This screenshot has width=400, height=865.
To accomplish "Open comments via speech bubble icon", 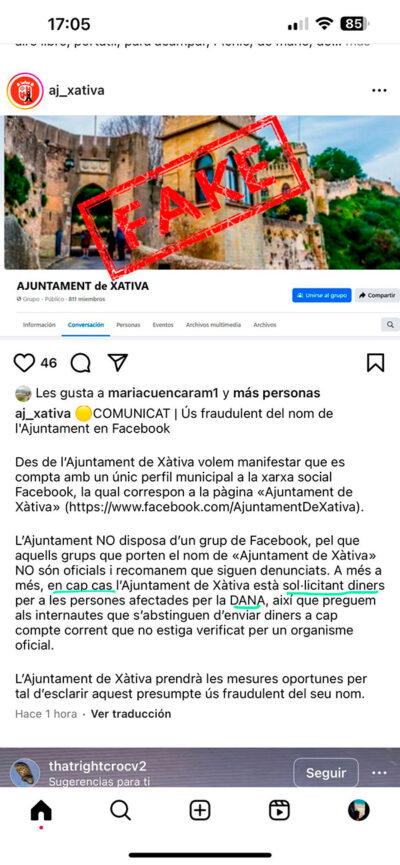I will click(81, 362).
